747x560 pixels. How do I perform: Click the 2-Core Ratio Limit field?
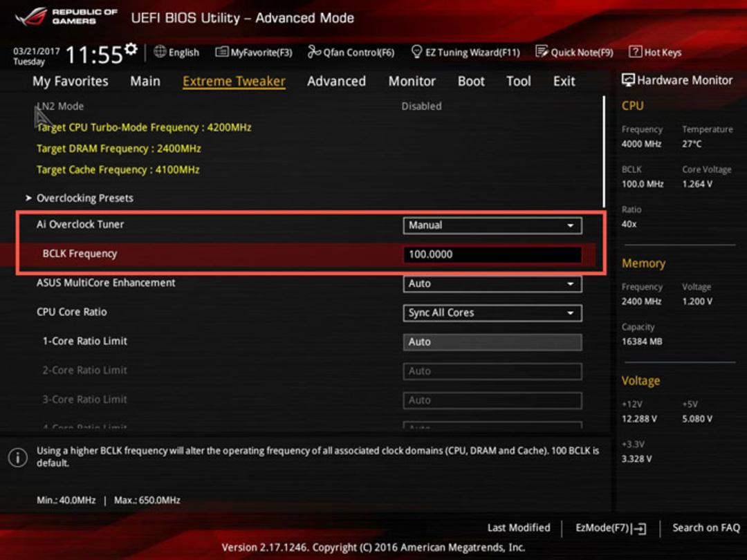point(492,371)
